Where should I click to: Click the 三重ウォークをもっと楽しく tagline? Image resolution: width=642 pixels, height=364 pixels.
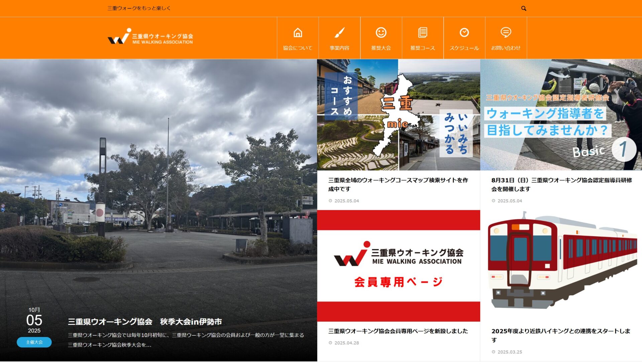click(139, 8)
